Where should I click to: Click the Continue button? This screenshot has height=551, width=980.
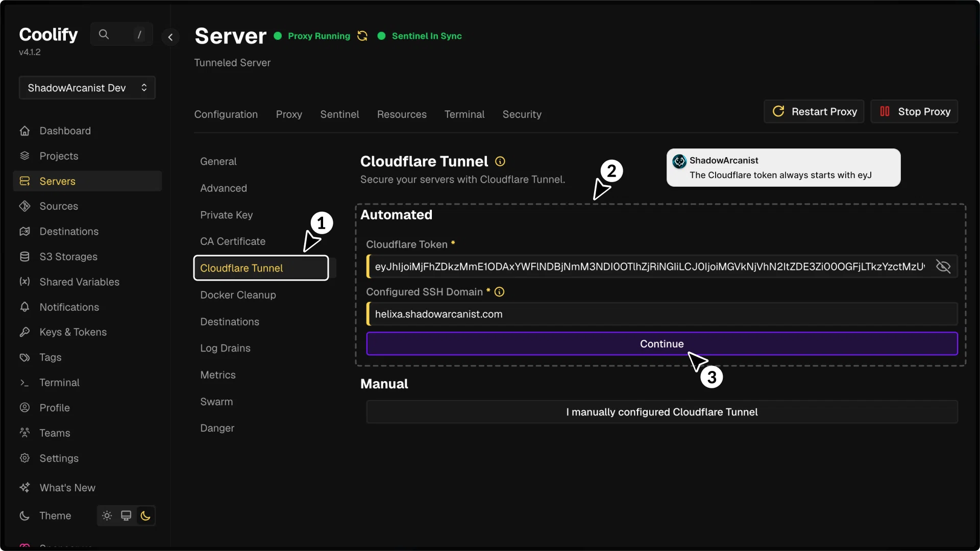pyautogui.click(x=662, y=344)
